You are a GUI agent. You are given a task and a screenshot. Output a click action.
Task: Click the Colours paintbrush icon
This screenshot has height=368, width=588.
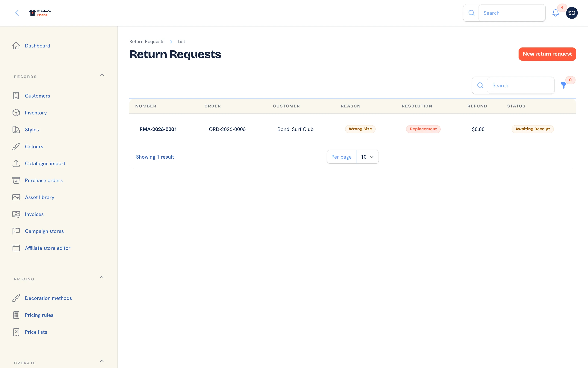(x=16, y=146)
